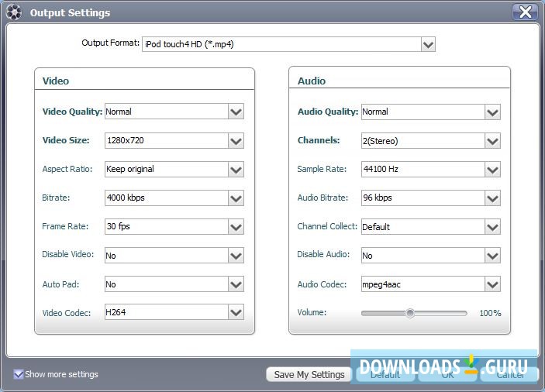Open the Video Codec dropdown arrow
This screenshot has width=545, height=392.
[236, 312]
